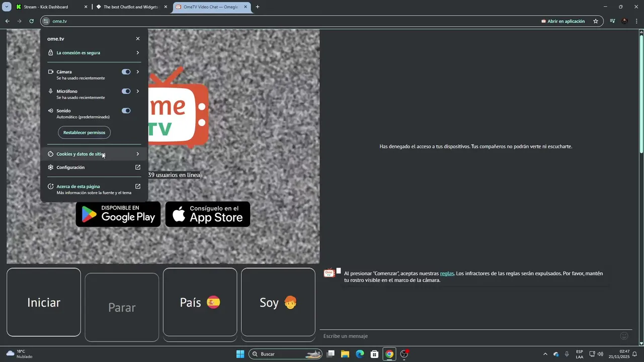Screen dimensions: 644x362
Task: Click the address bar URL ome.tv
Action: 60,21
